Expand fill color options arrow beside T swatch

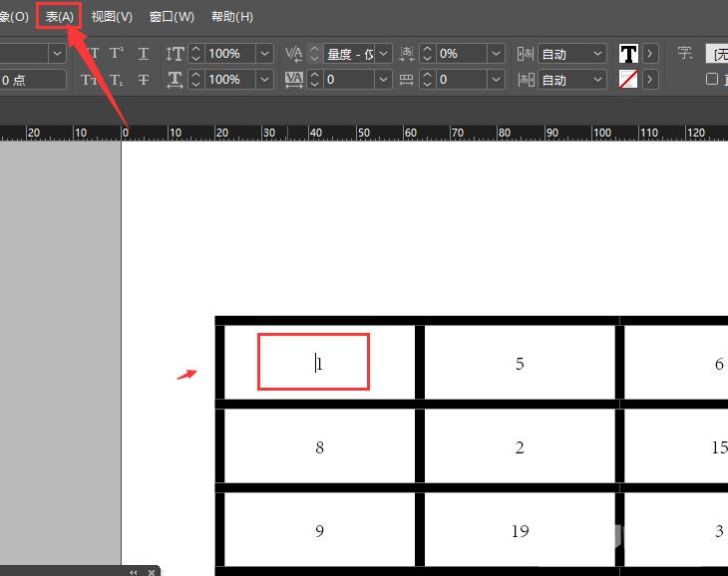click(x=650, y=54)
